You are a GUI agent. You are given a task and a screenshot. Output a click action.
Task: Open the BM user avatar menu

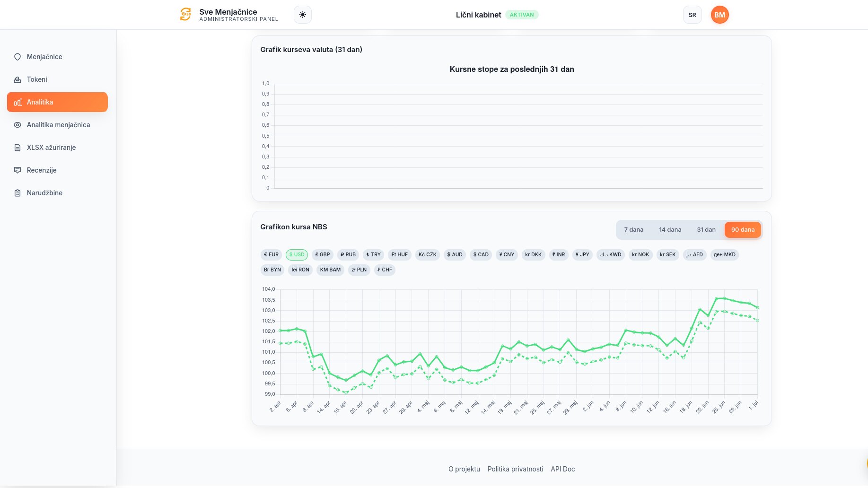(719, 15)
